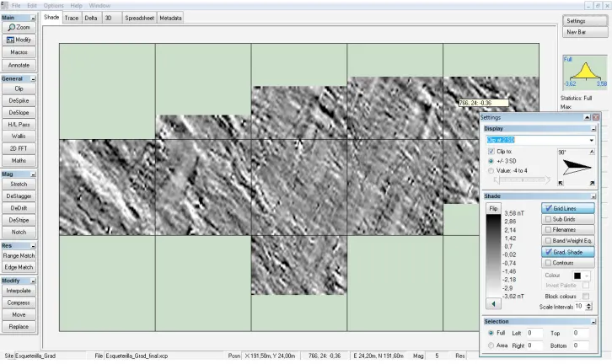Apply the DeSpike function

(x=19, y=100)
